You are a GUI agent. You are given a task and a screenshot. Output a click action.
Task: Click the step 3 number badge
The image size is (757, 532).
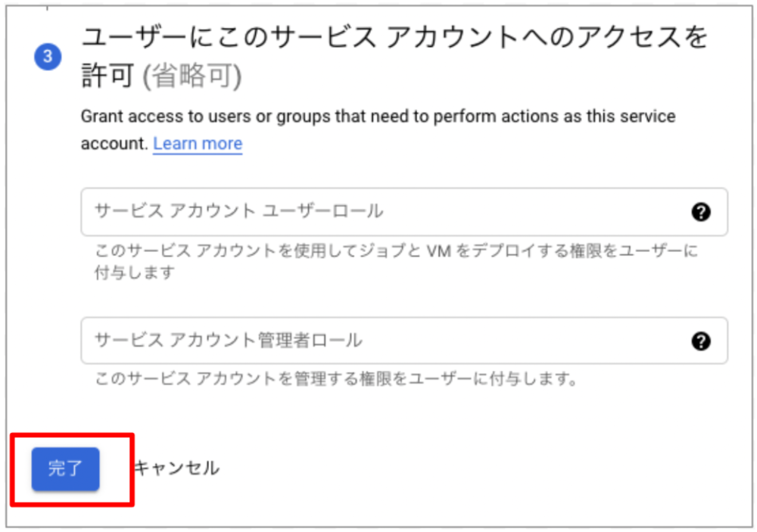(x=48, y=57)
